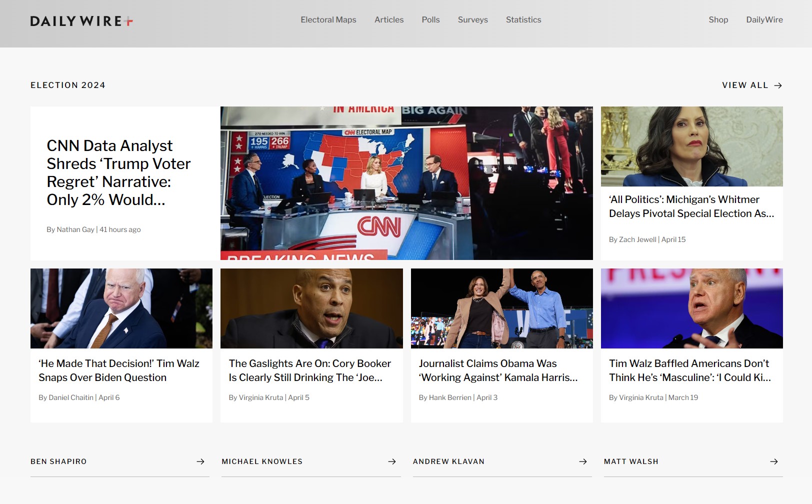Click the arrow icon beside View All
812x504 pixels.
pyautogui.click(x=777, y=85)
